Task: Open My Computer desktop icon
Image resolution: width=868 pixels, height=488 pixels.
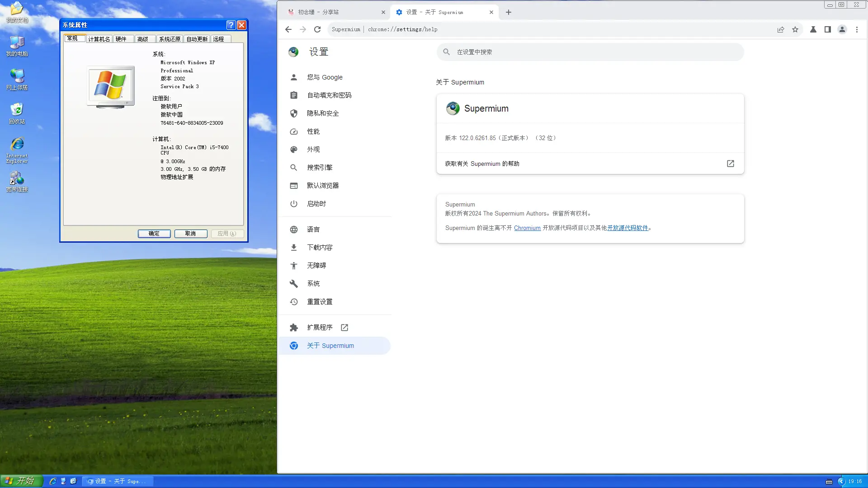Action: (x=17, y=46)
